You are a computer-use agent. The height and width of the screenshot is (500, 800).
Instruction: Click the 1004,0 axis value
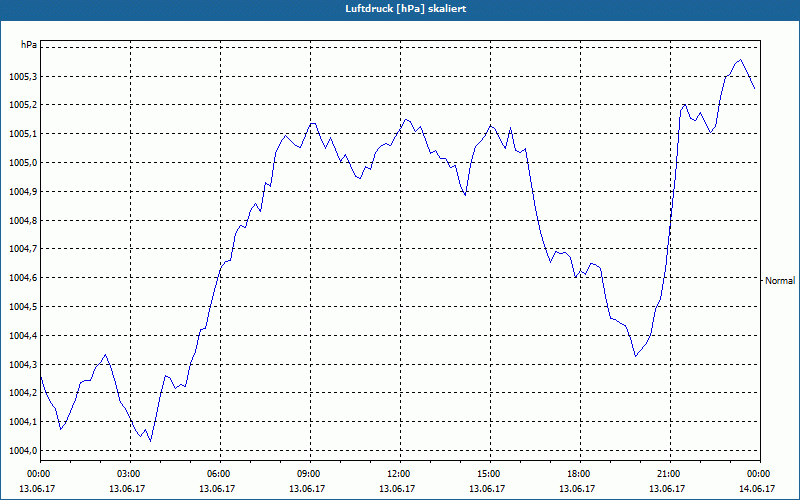pos(22,451)
